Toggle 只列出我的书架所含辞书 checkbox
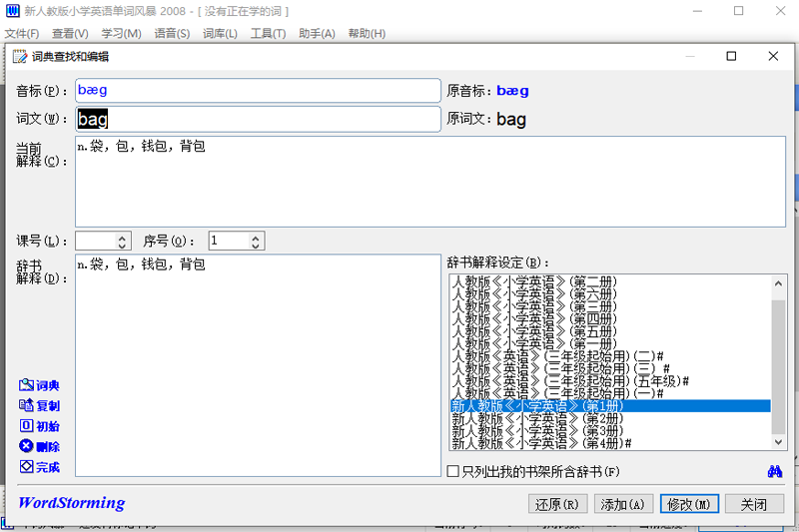The width and height of the screenshot is (799, 532). pos(452,471)
